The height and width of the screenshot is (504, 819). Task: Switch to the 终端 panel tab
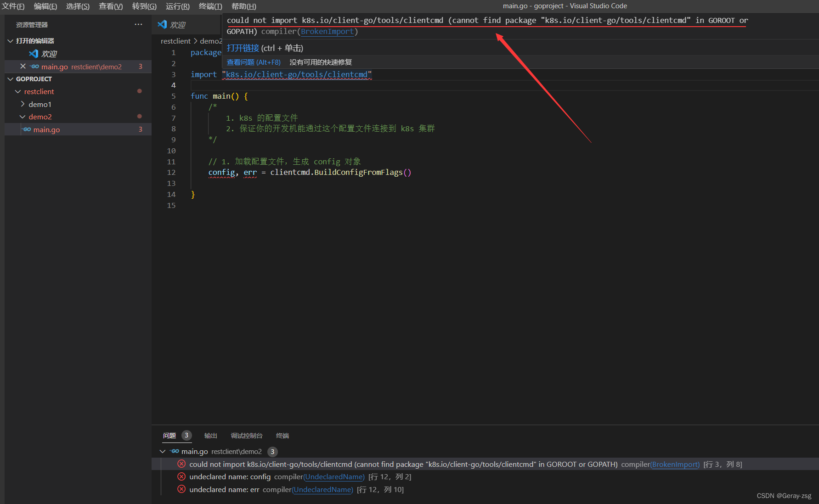tap(282, 436)
